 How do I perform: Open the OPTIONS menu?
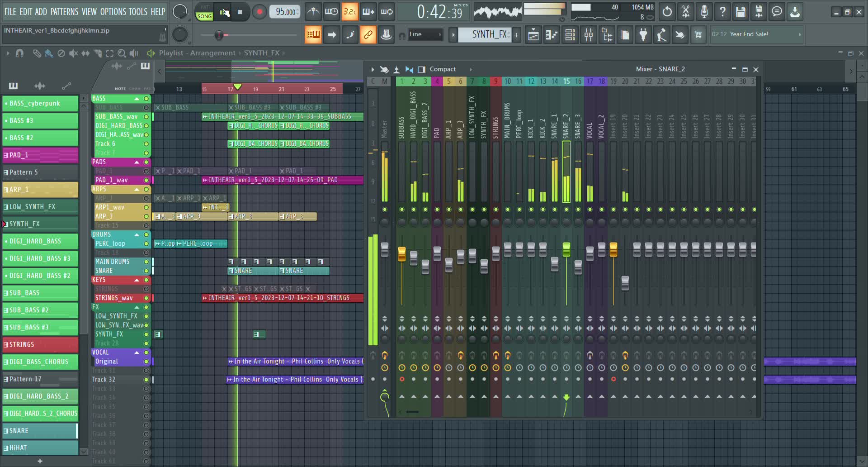[x=113, y=12]
